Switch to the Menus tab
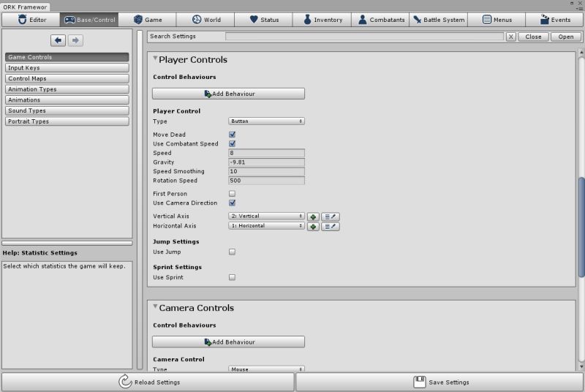This screenshot has width=585, height=392. (497, 20)
